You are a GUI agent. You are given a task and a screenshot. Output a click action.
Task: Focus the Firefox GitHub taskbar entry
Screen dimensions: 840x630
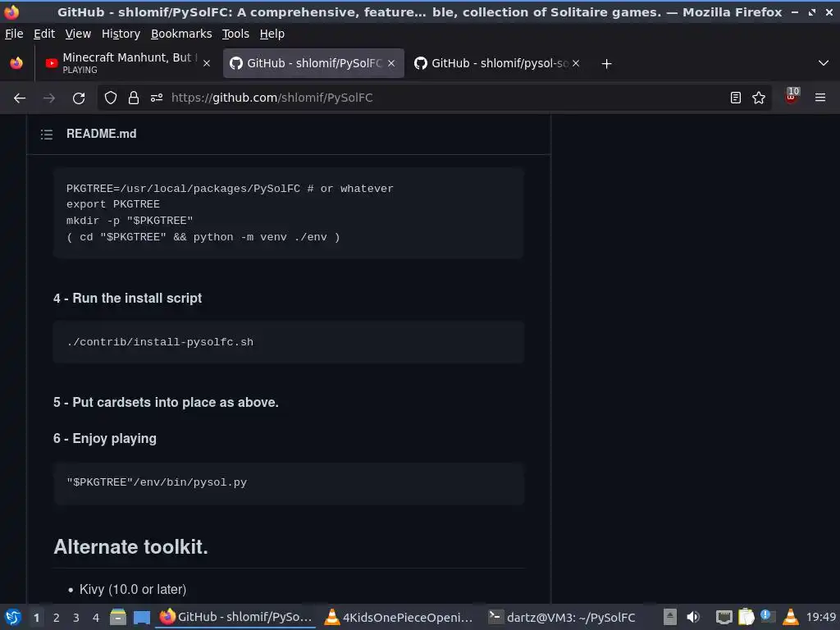tap(236, 617)
